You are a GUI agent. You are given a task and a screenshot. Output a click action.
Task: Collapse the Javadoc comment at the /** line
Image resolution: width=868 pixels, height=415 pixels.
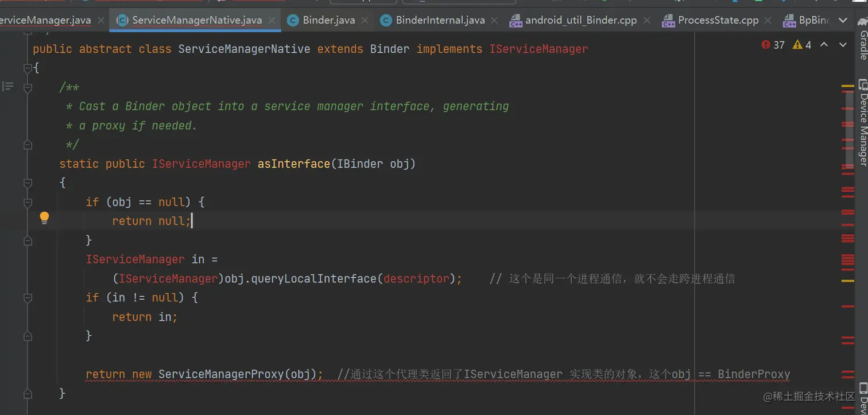click(28, 88)
